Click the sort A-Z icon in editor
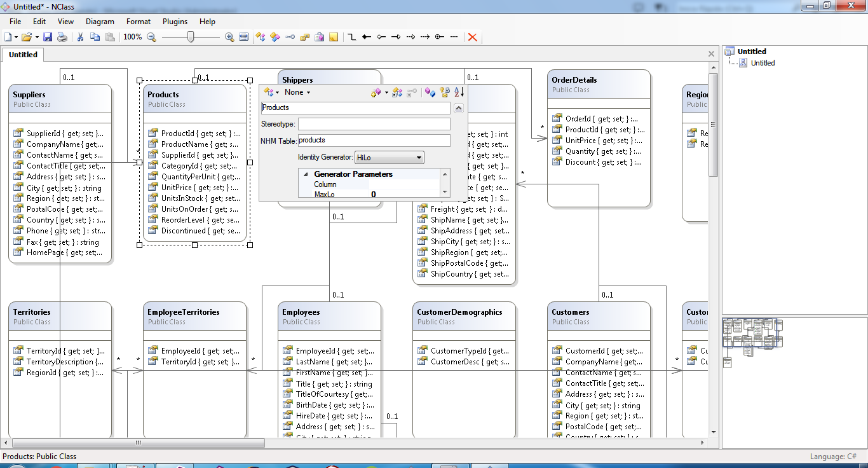The height and width of the screenshot is (468, 868). [459, 93]
